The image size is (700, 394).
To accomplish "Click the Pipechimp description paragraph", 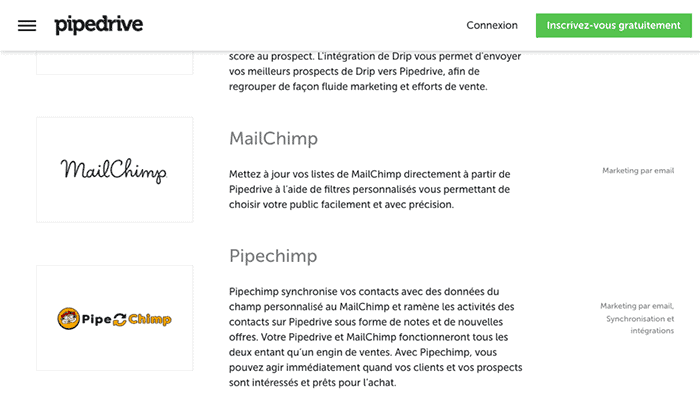I will [375, 337].
